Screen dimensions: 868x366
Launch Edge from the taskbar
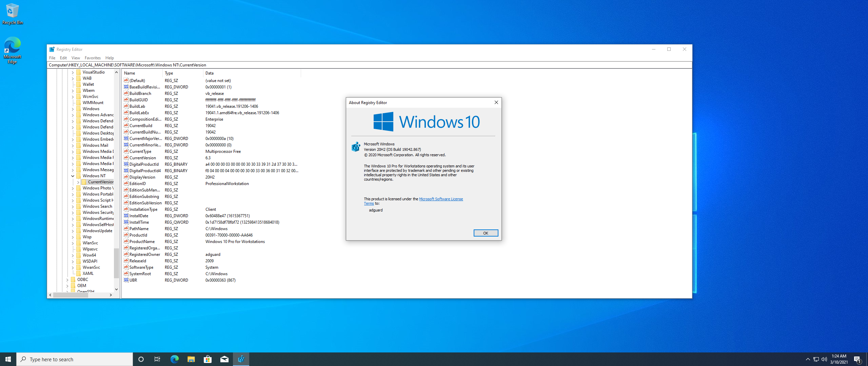(x=174, y=359)
